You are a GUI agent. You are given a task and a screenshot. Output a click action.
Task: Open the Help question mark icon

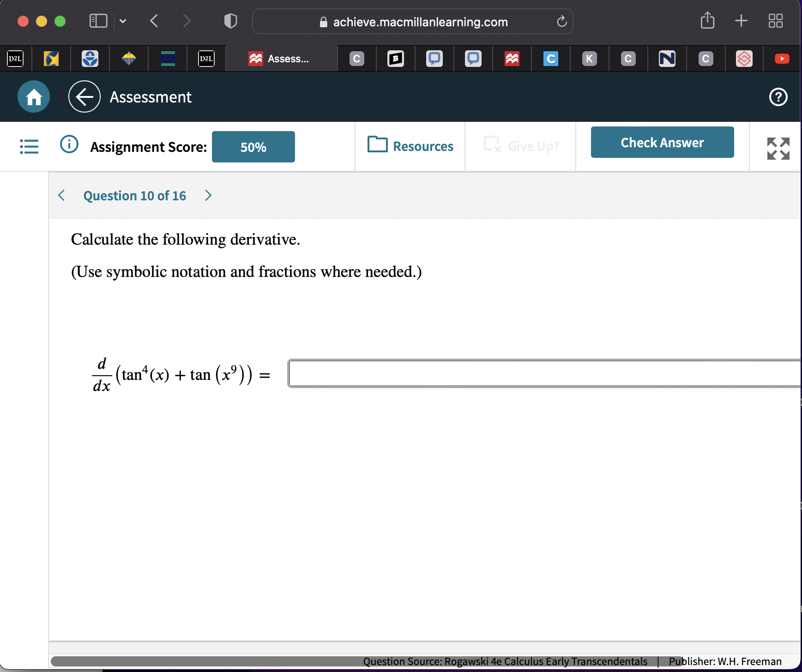click(778, 97)
